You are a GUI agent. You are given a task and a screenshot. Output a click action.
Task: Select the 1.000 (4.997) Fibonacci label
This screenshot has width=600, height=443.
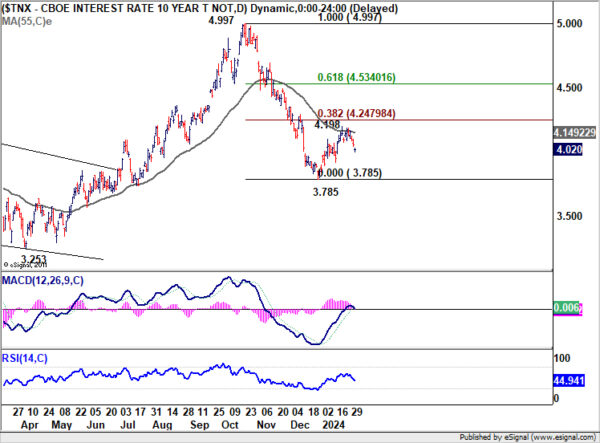tap(350, 17)
